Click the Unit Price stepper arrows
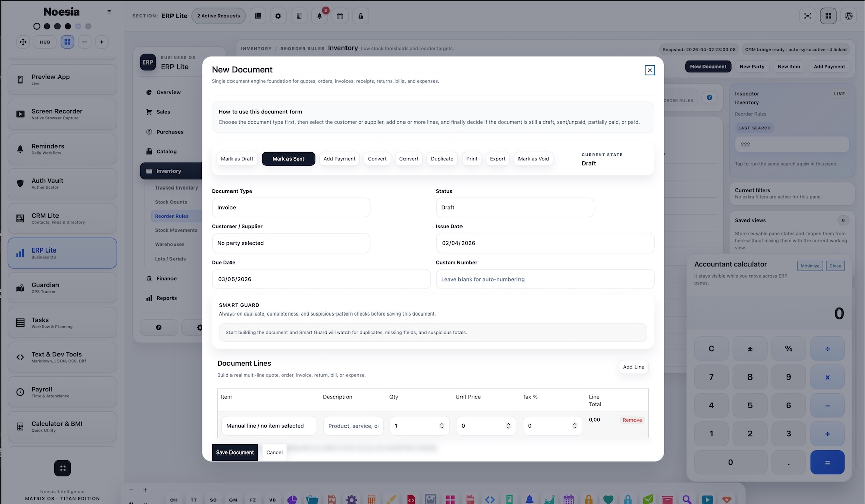This screenshot has height=504, width=865. point(508,426)
